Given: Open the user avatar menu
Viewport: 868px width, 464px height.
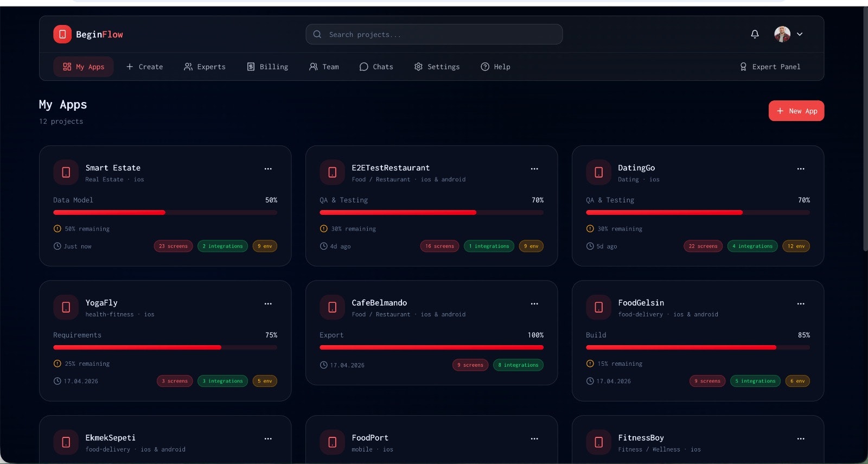Looking at the screenshot, I should coord(782,34).
